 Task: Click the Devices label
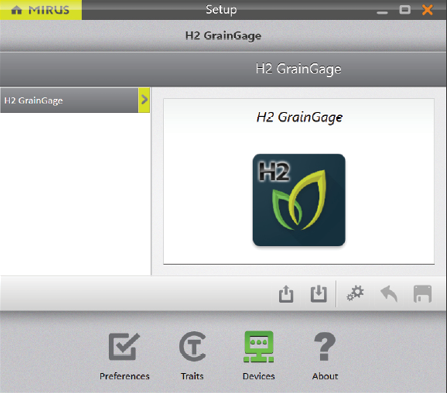tap(259, 376)
